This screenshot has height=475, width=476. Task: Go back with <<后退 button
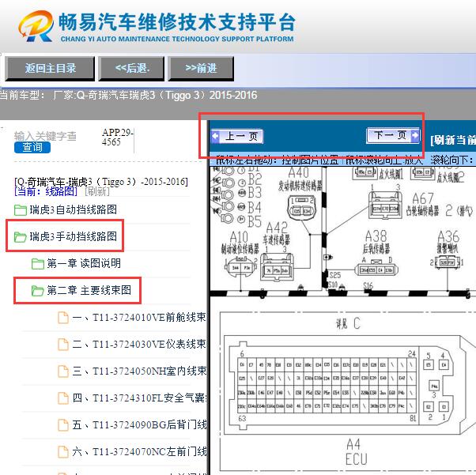132,68
